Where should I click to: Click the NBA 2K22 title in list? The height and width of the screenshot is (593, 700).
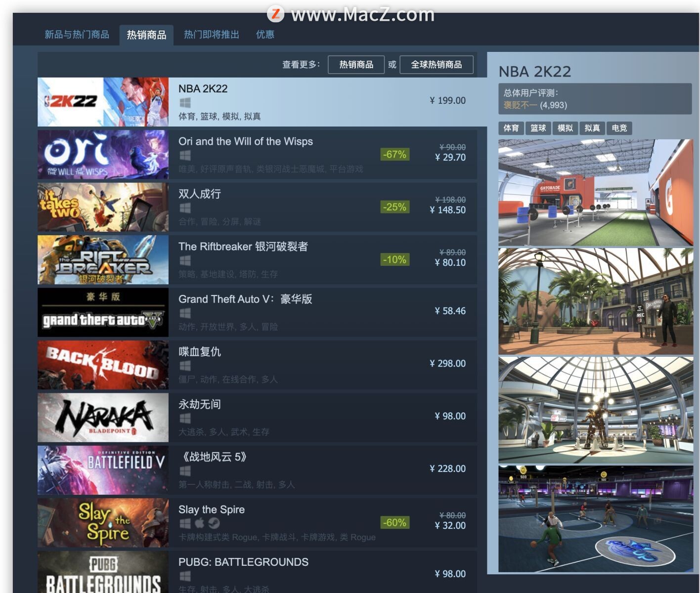point(203,89)
